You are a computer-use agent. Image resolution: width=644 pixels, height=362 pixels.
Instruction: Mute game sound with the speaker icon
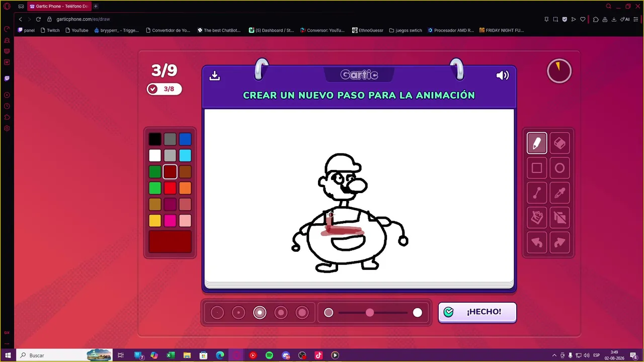pyautogui.click(x=503, y=75)
